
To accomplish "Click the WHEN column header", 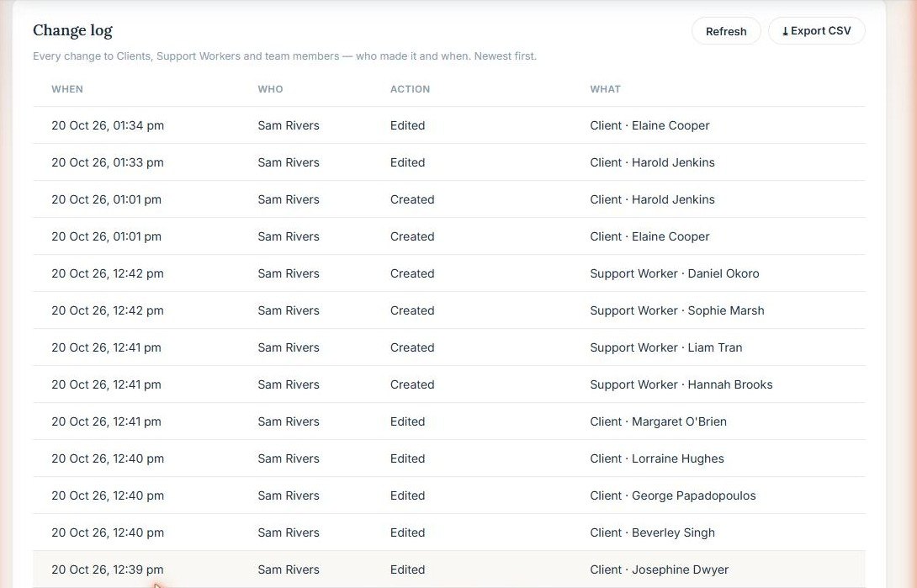I will point(67,89).
